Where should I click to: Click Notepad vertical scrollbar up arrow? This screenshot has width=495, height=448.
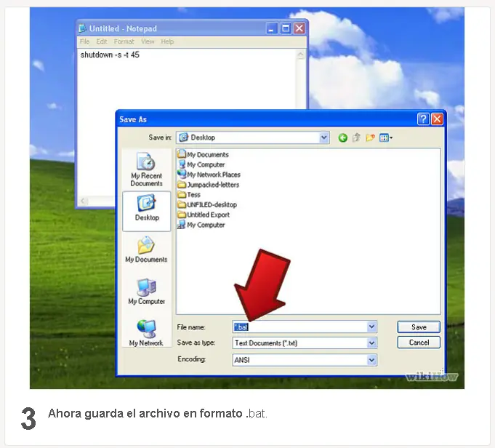pyautogui.click(x=300, y=55)
